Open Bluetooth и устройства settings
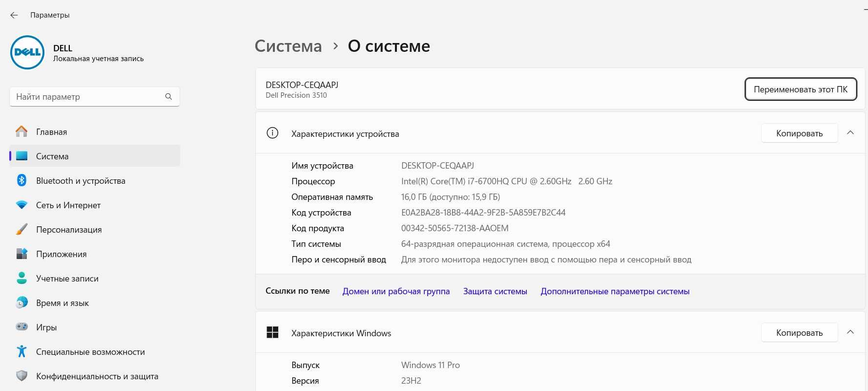The height and width of the screenshot is (391, 868). click(95, 180)
